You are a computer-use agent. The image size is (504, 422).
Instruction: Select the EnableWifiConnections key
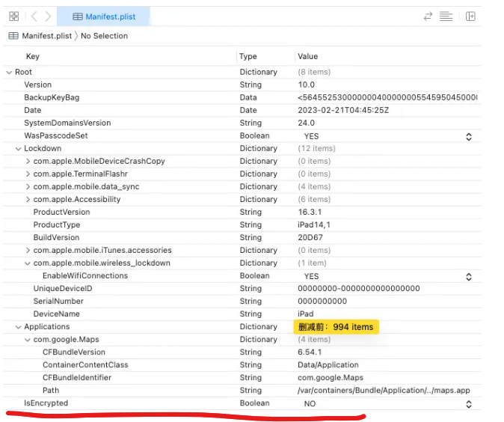(85, 275)
